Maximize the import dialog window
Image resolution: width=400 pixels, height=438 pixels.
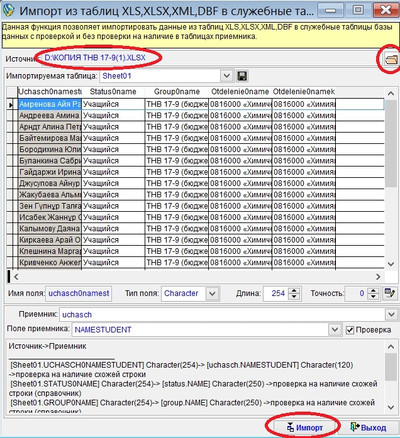358,10
